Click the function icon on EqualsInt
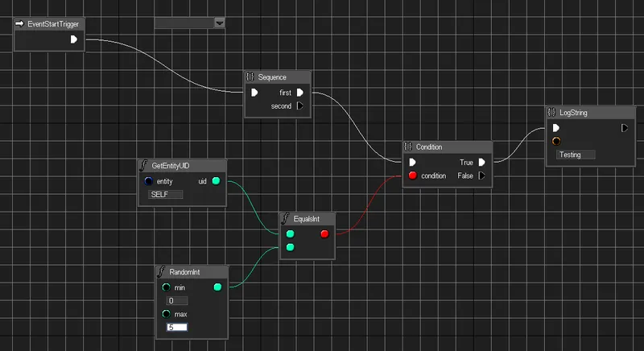 (285, 218)
